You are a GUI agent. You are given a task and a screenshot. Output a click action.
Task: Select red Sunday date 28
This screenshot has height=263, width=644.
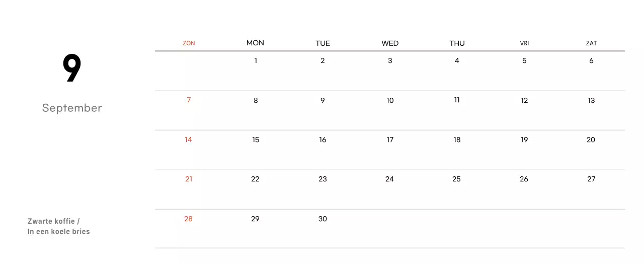tap(188, 219)
